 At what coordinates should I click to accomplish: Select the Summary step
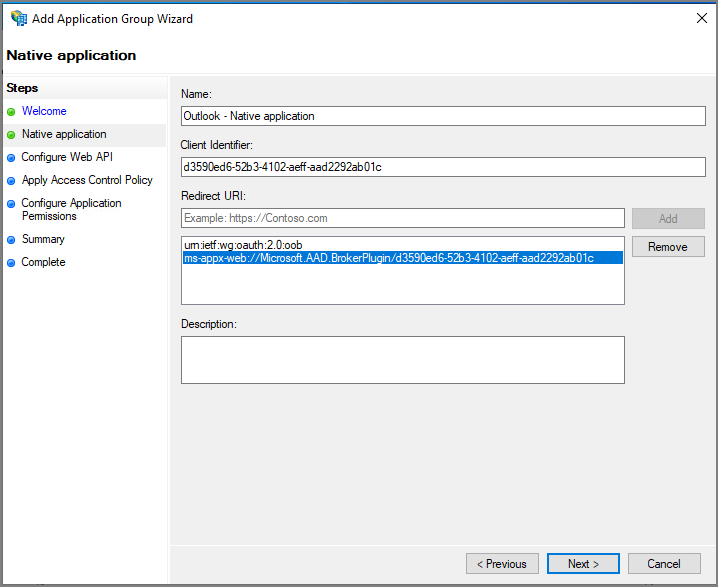pos(43,239)
